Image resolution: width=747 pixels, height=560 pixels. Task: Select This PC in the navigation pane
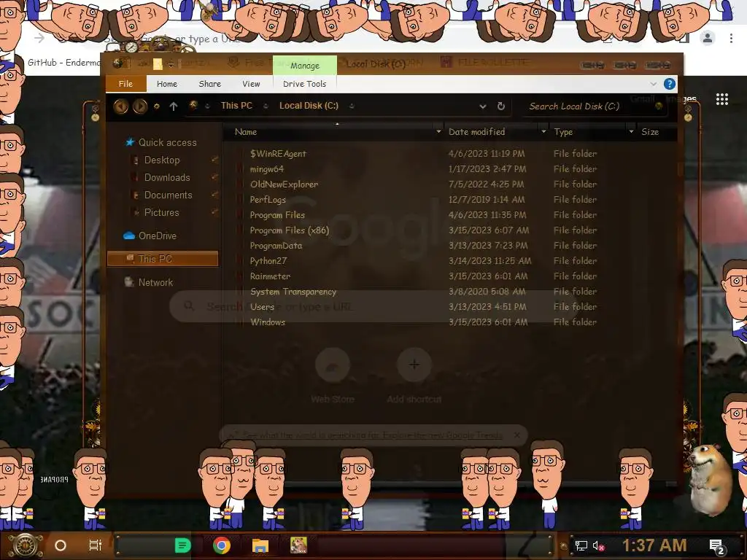click(163, 259)
